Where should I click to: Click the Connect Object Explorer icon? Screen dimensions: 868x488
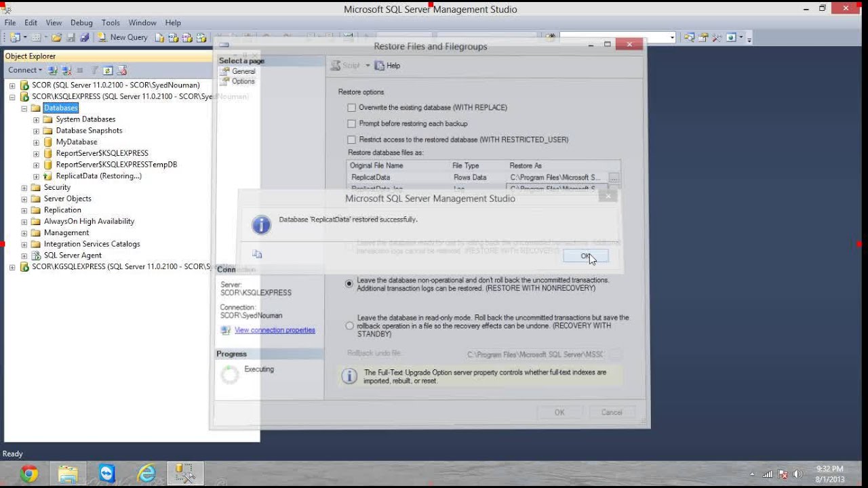[x=52, y=70]
